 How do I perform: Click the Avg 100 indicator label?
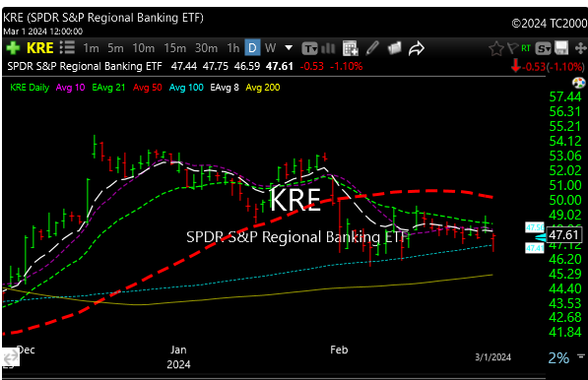[186, 88]
